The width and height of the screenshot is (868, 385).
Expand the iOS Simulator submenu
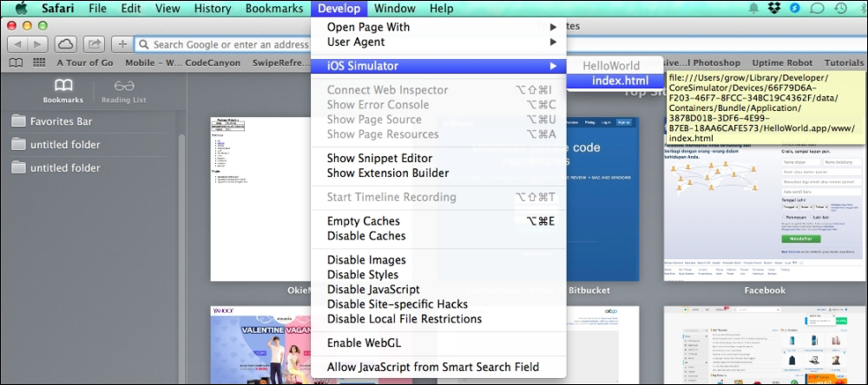tap(438, 66)
